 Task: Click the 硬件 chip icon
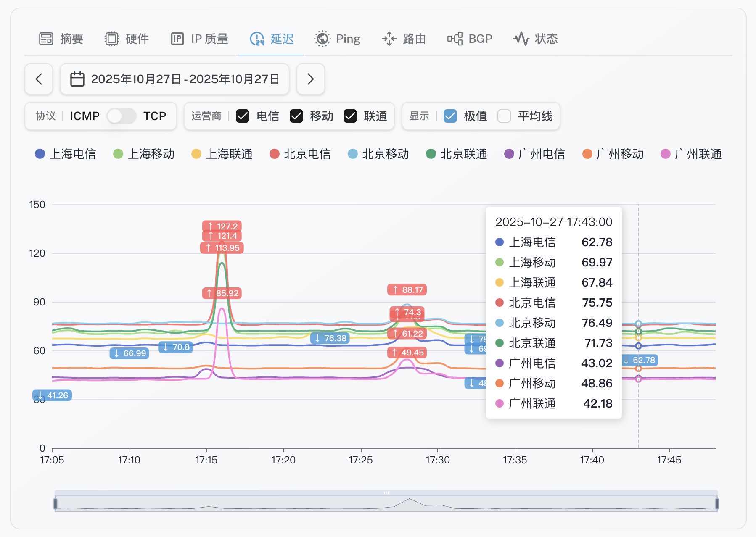[x=111, y=38]
